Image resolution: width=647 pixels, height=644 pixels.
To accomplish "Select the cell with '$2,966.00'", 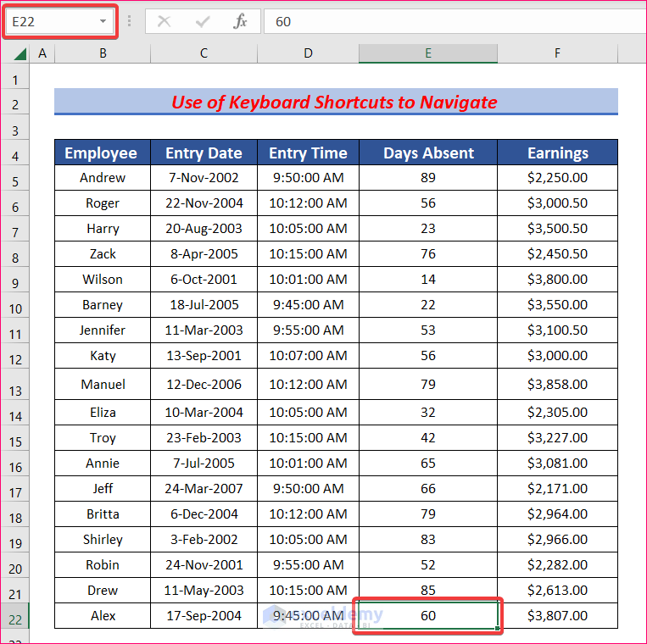I will 557,539.
